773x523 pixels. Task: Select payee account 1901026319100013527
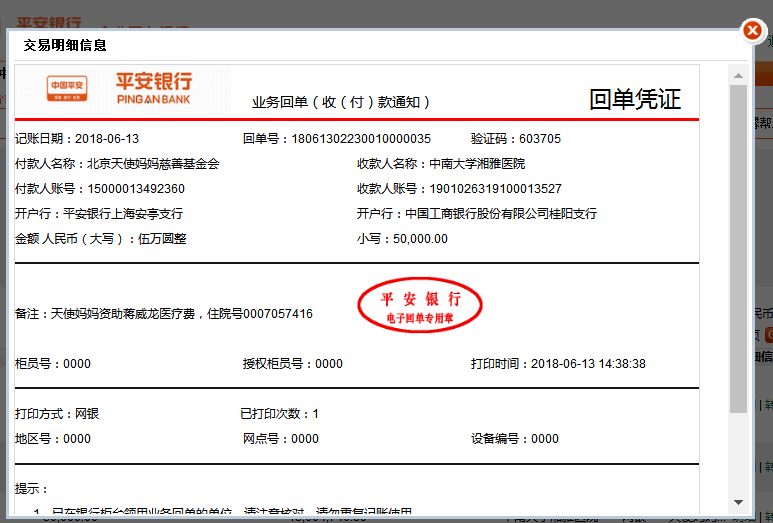(495, 189)
